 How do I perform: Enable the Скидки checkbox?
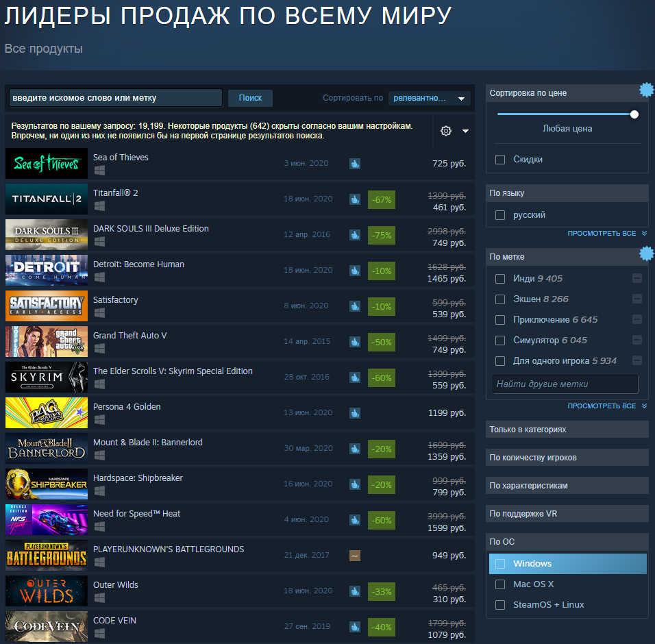pyautogui.click(x=500, y=160)
